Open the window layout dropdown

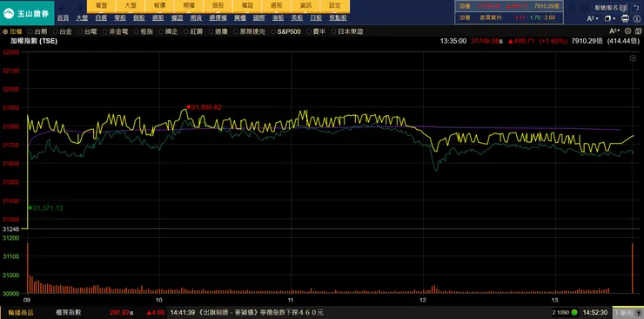[610, 18]
